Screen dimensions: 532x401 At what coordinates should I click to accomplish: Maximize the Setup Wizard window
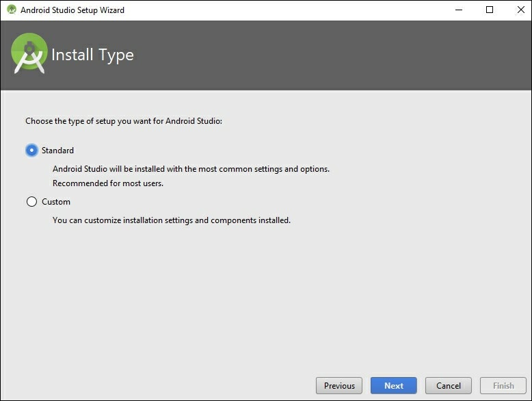[x=490, y=10]
